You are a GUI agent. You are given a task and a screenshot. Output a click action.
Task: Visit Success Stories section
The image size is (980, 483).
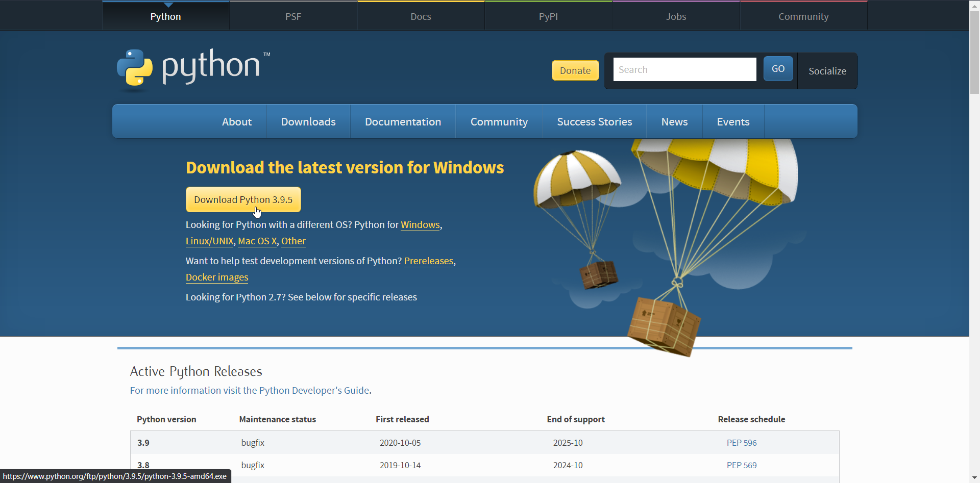point(595,121)
